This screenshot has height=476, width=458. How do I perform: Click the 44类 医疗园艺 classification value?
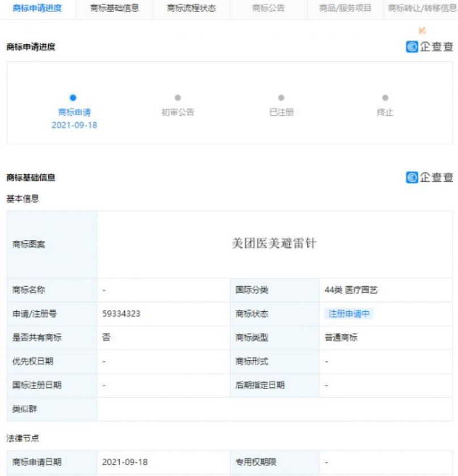[x=351, y=290]
